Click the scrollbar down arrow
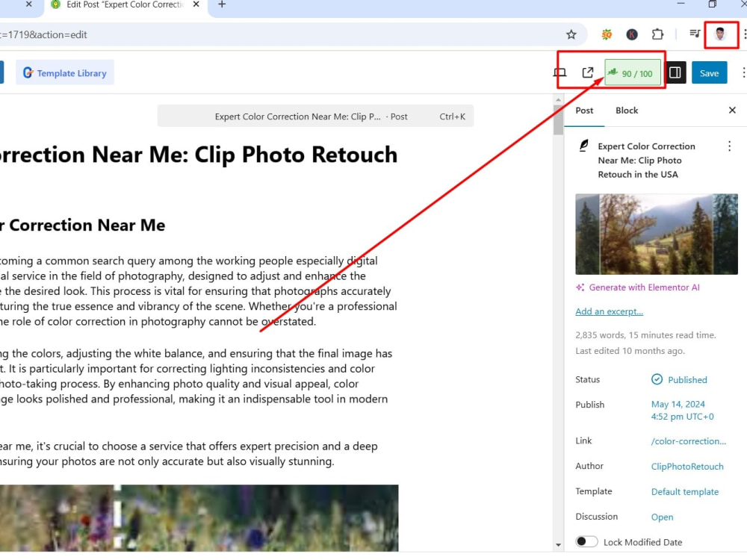The image size is (747, 560). 558,545
